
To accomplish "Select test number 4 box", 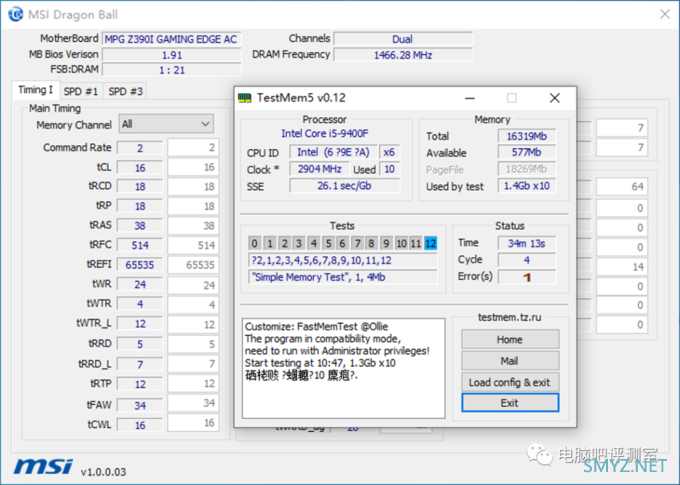I will click(x=314, y=243).
